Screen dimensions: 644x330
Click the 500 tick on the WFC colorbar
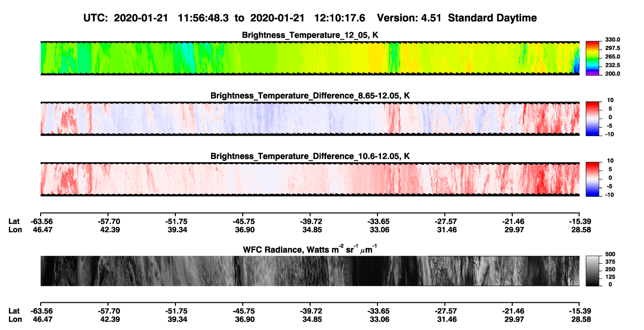click(610, 254)
